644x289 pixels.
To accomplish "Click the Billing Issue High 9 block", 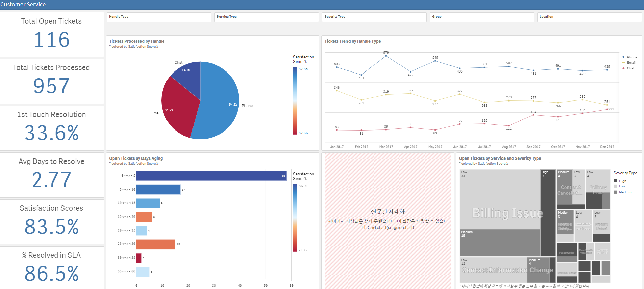I will point(548,213).
